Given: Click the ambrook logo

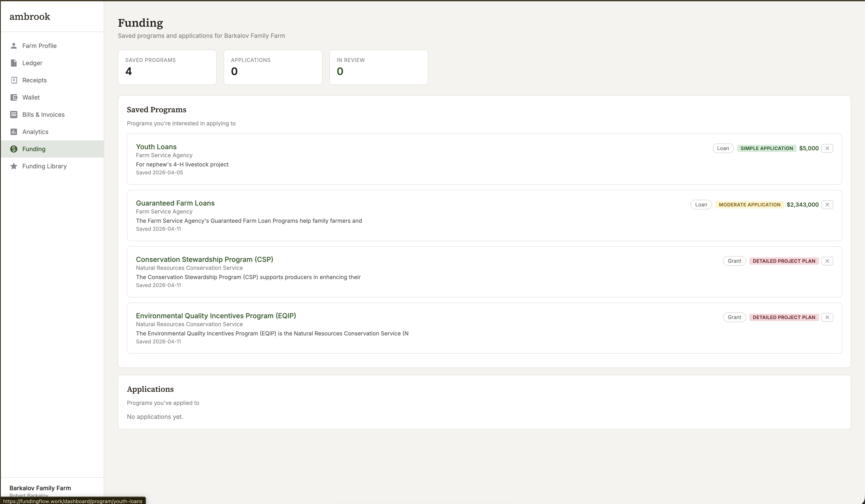Looking at the screenshot, I should click(x=30, y=17).
